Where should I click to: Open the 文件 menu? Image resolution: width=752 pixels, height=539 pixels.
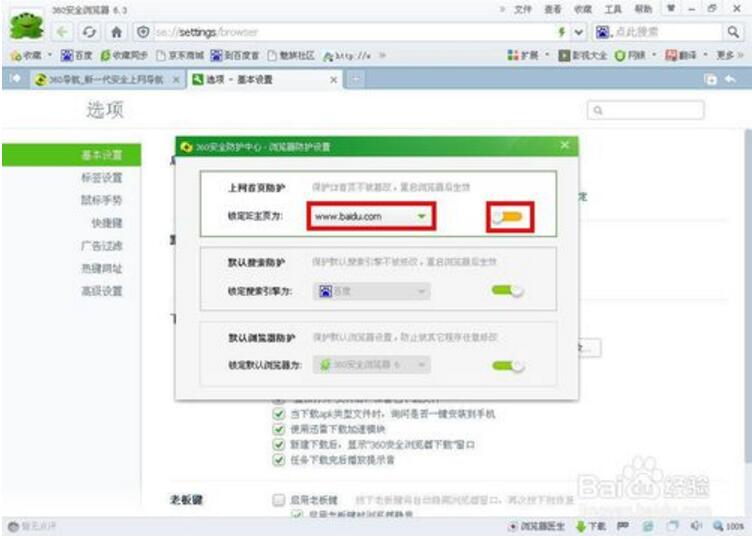(x=522, y=9)
